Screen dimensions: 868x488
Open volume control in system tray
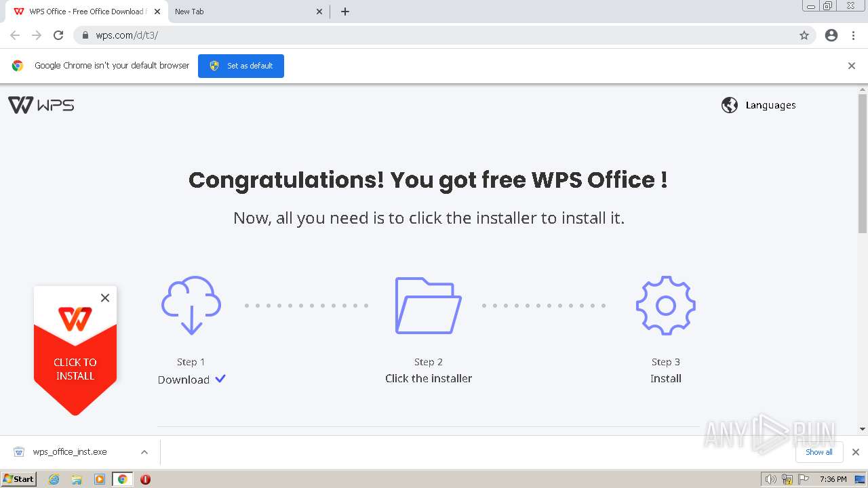click(x=771, y=479)
